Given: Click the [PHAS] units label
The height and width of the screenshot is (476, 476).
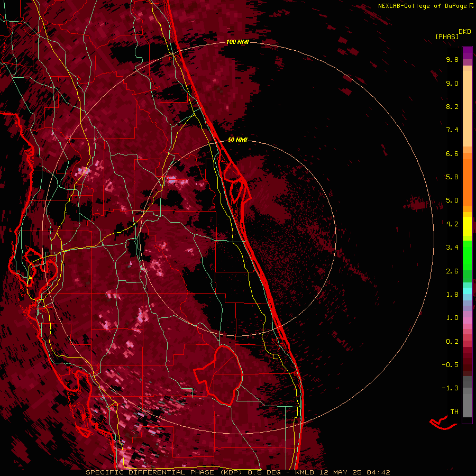Looking at the screenshot, I should pos(447,37).
